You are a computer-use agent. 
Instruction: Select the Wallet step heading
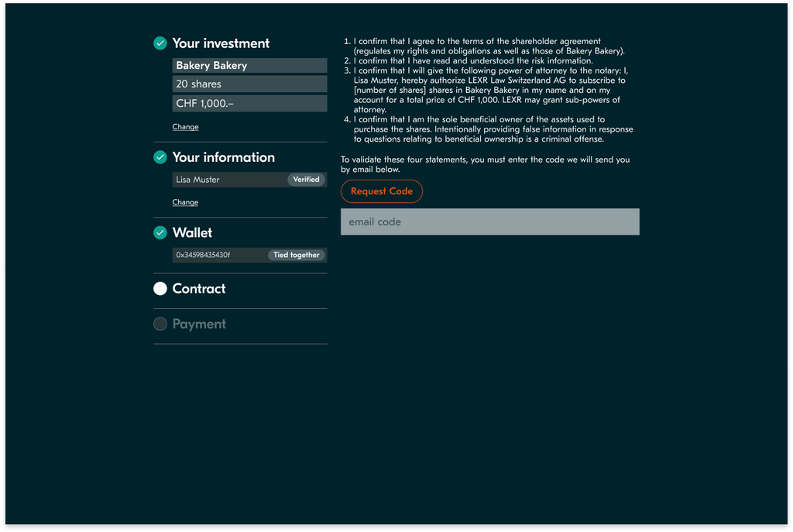click(192, 232)
